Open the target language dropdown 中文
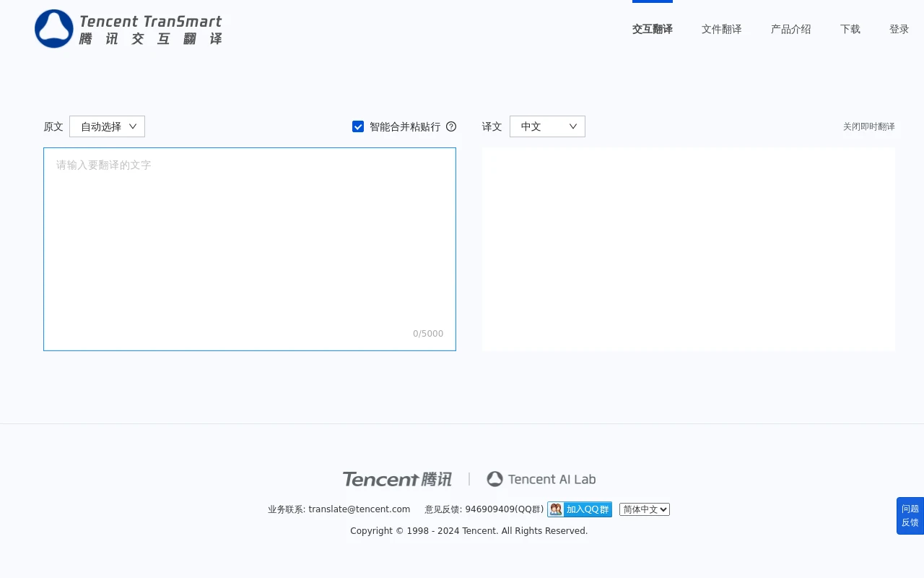 pos(547,126)
